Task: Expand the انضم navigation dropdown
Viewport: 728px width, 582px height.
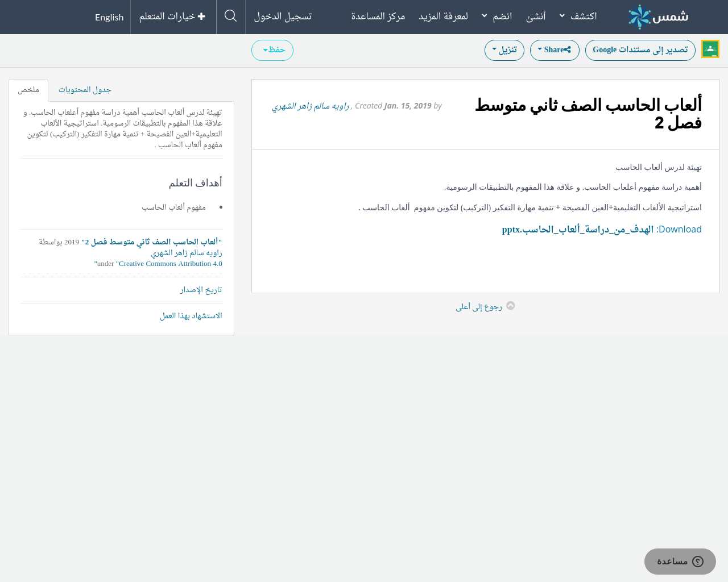Action: [x=497, y=16]
